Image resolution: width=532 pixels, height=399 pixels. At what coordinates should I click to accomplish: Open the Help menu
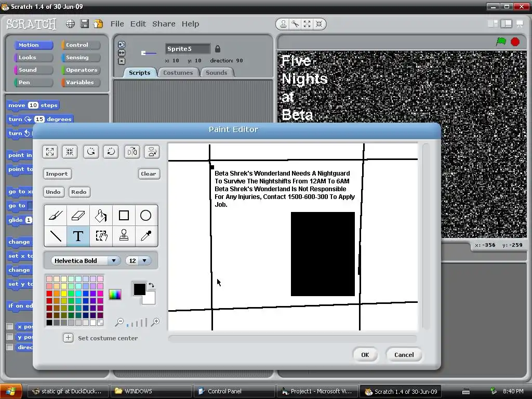(190, 24)
